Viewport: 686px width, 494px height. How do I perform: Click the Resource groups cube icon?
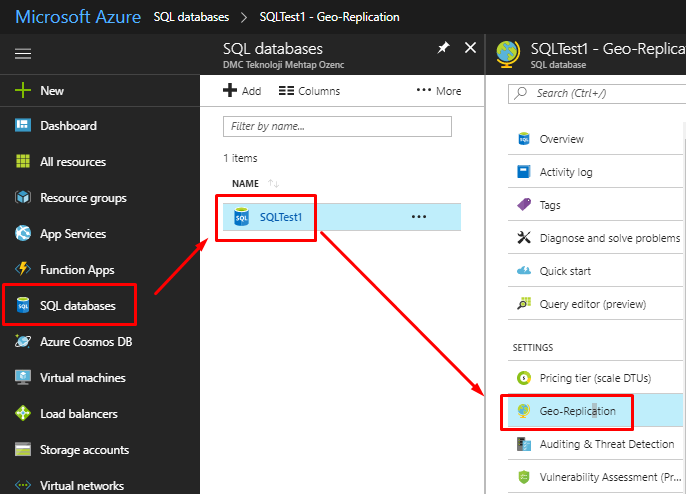23,197
